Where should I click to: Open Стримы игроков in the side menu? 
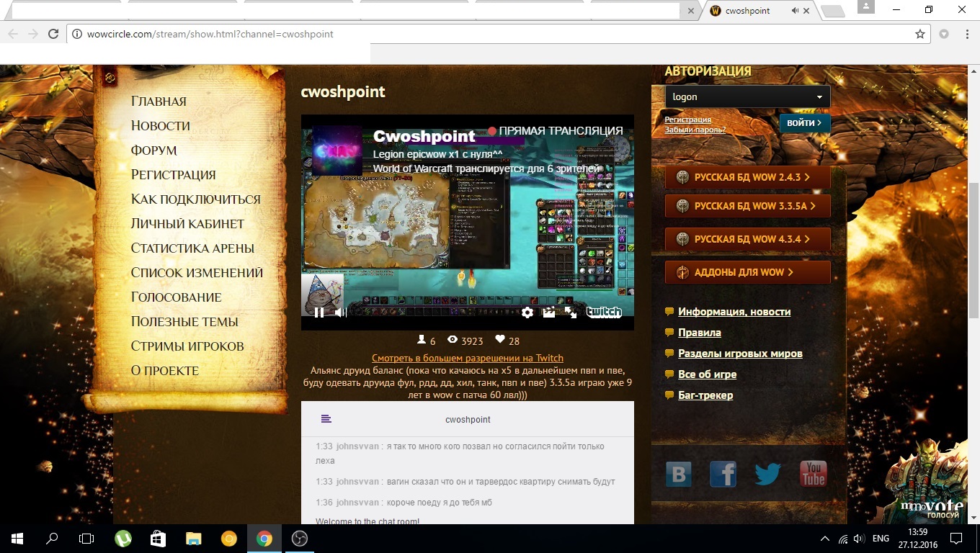(x=187, y=346)
